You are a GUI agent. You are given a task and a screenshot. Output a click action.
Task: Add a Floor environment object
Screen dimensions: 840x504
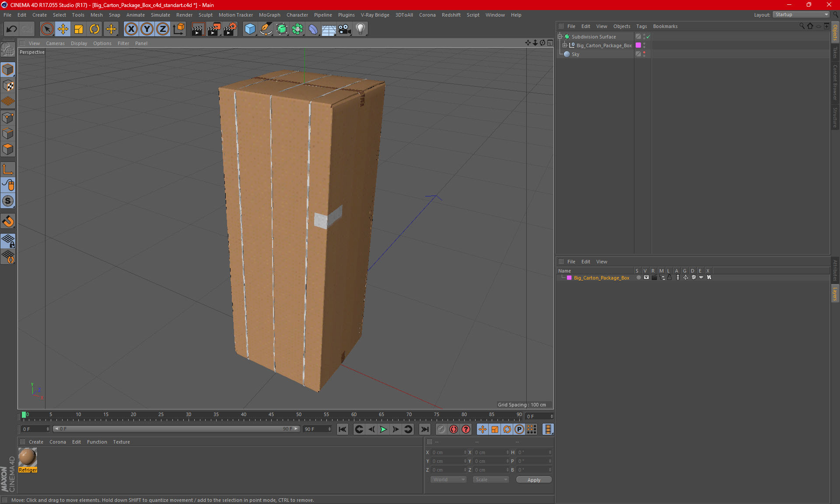coord(329,29)
